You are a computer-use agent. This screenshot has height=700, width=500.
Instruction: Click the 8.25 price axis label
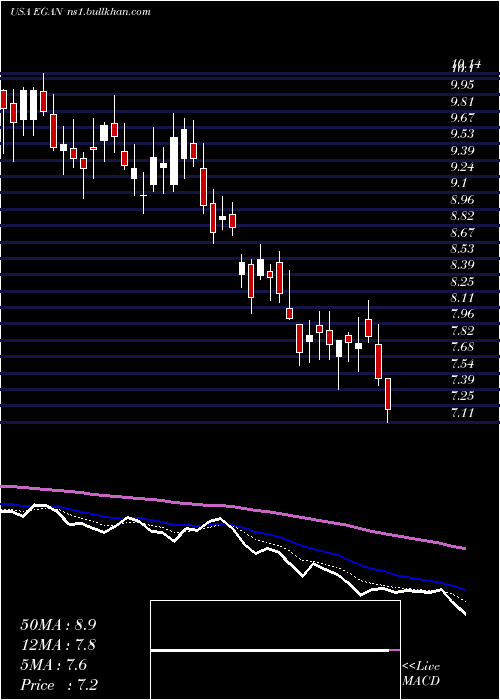[x=462, y=282]
